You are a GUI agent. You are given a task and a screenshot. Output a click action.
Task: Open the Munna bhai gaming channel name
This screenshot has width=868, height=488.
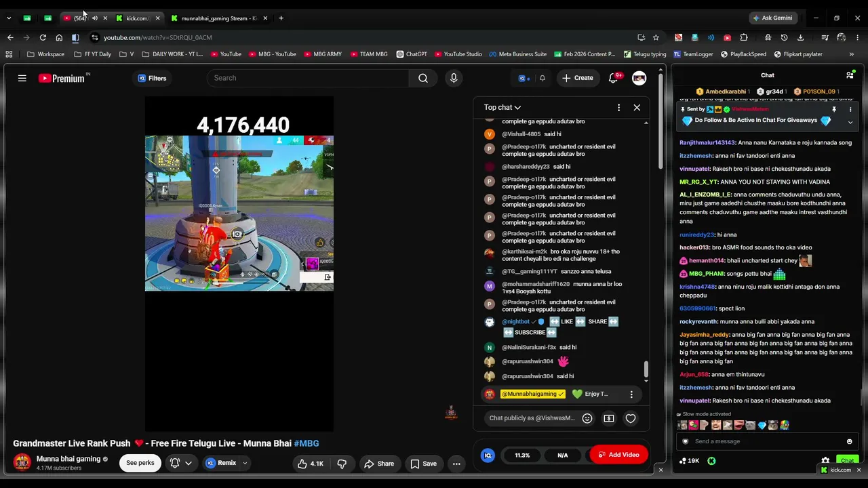tap(68, 459)
